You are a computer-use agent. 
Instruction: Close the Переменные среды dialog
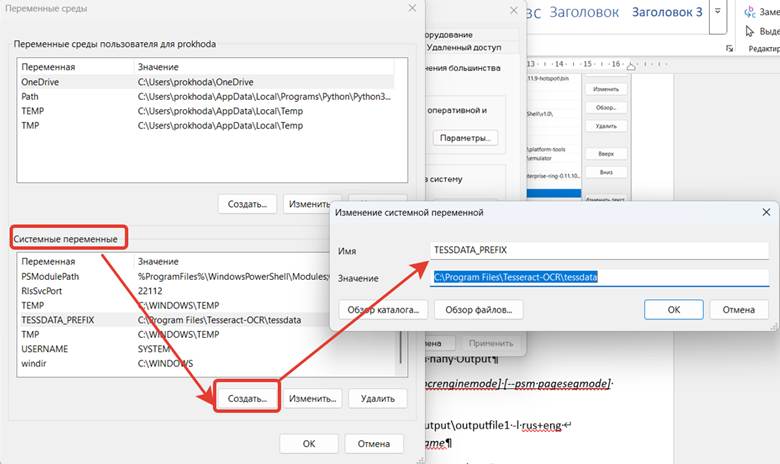[412, 8]
